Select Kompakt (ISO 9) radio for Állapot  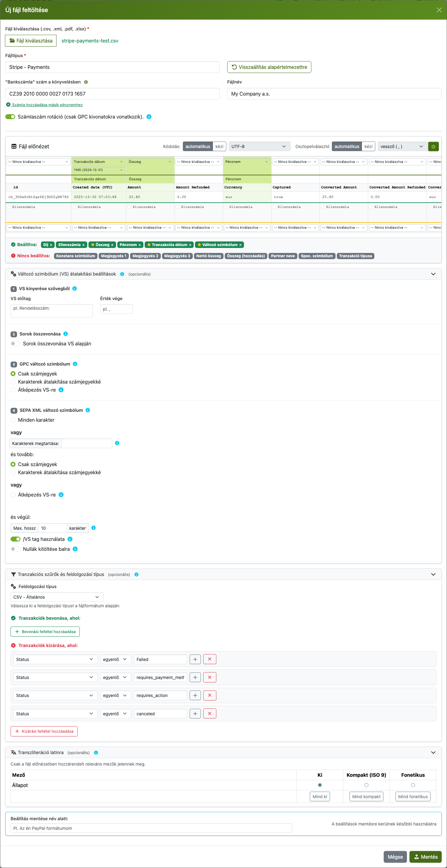point(366,785)
